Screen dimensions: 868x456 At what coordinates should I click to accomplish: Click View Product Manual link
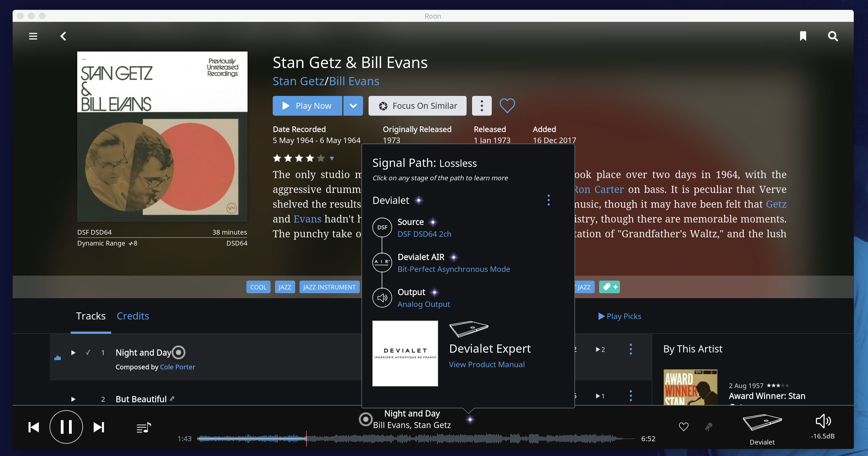click(x=487, y=364)
